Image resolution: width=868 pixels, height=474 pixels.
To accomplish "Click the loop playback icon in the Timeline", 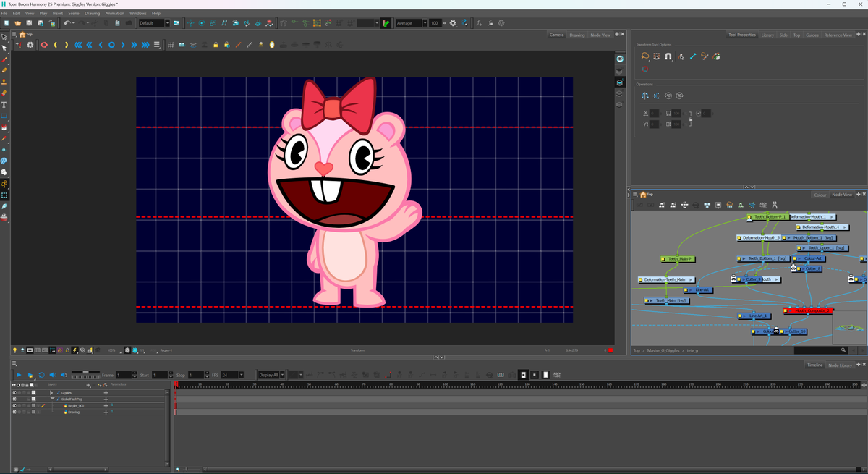I will (x=42, y=374).
